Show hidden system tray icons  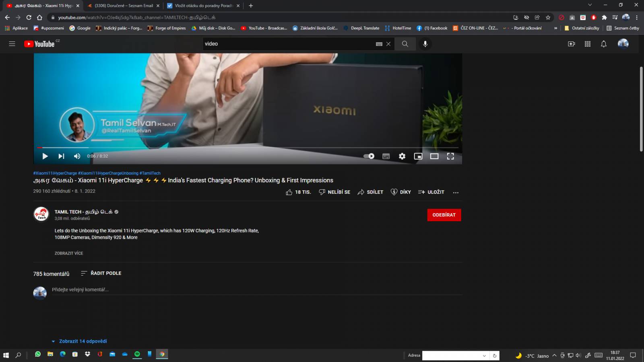coord(554,356)
